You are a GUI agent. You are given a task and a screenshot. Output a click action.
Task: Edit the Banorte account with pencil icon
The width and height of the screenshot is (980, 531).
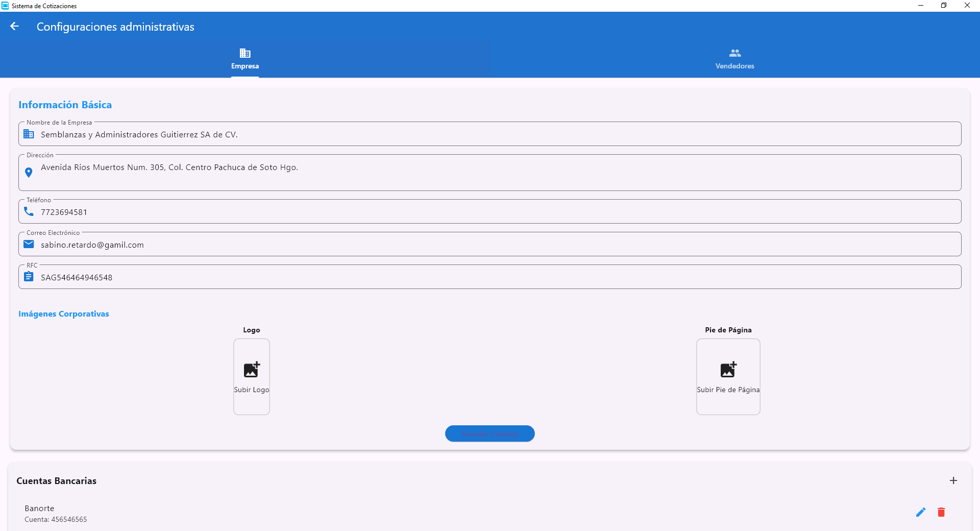coord(920,512)
